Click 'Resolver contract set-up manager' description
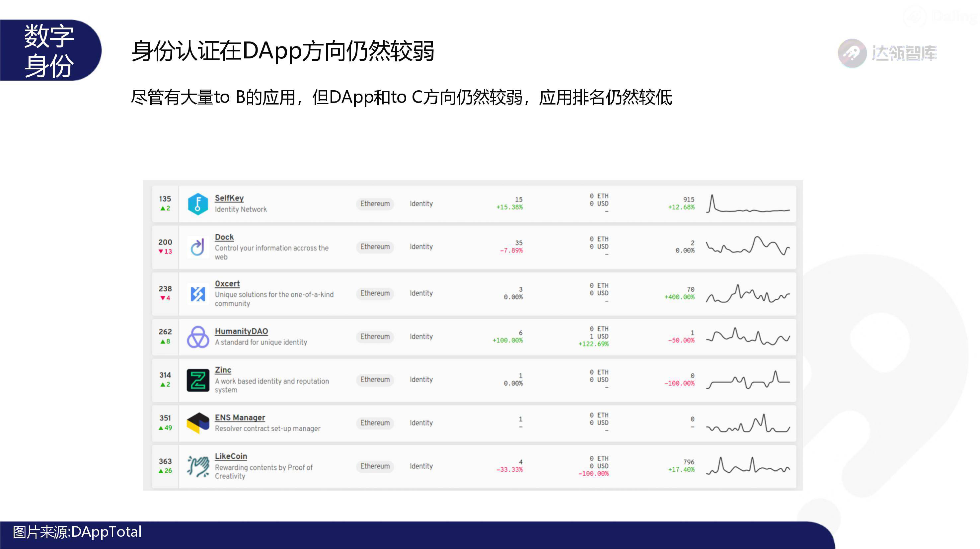This screenshot has width=980, height=549. point(267,429)
